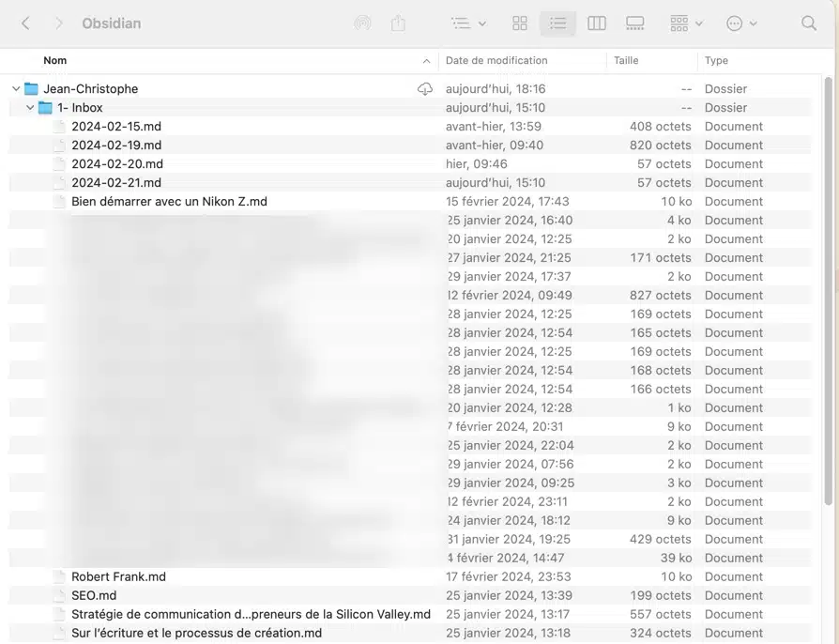Click the '39 ko' size cell

click(676, 558)
